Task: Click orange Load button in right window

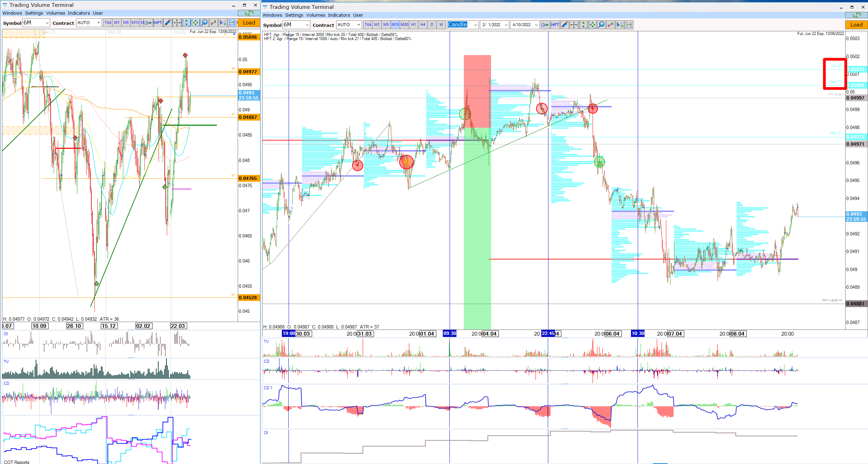Action: click(856, 25)
